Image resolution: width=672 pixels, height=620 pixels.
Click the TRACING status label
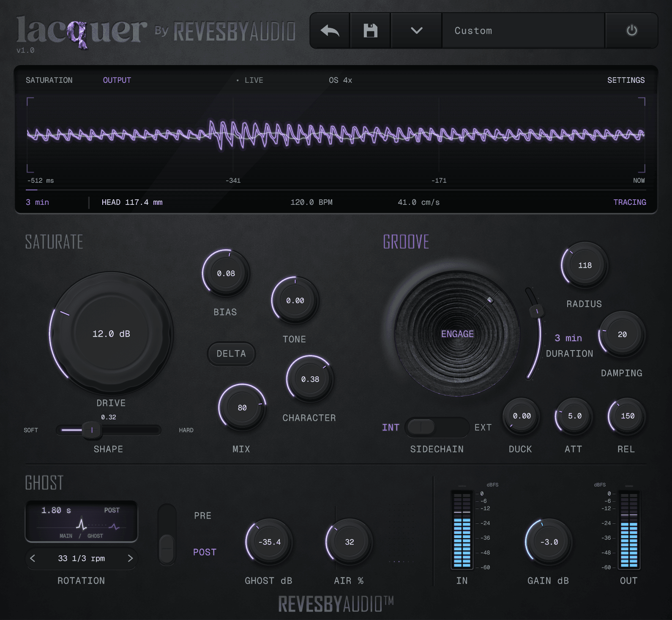click(630, 202)
